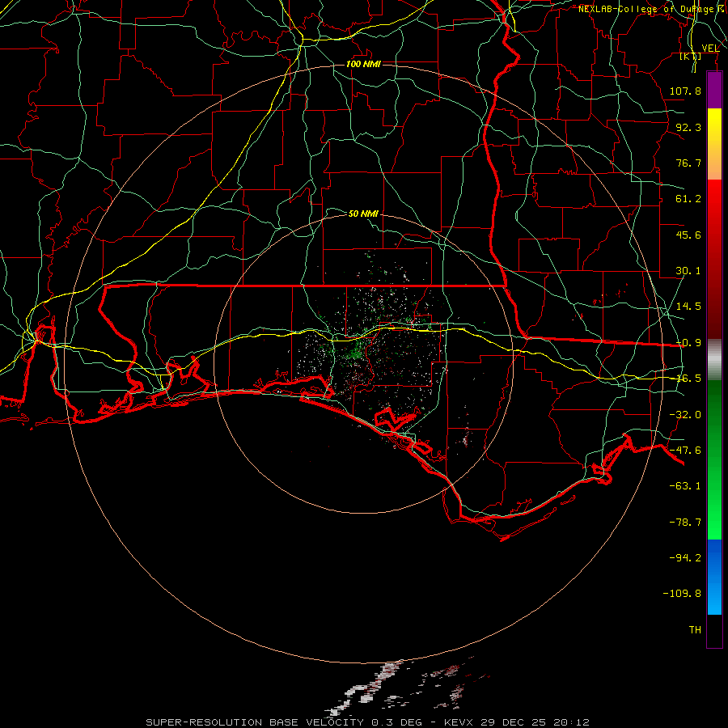Click the -0.9 scale value
The image size is (728, 728).
click(688, 343)
